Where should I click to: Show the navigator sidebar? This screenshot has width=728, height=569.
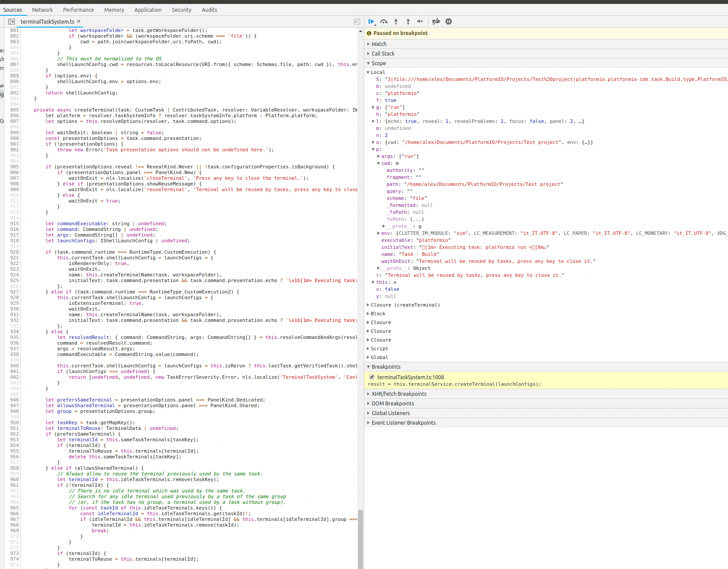coord(10,21)
